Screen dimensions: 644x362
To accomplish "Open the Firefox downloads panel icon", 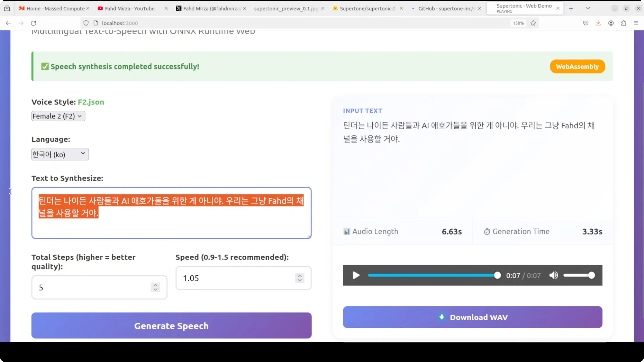I will (x=598, y=23).
